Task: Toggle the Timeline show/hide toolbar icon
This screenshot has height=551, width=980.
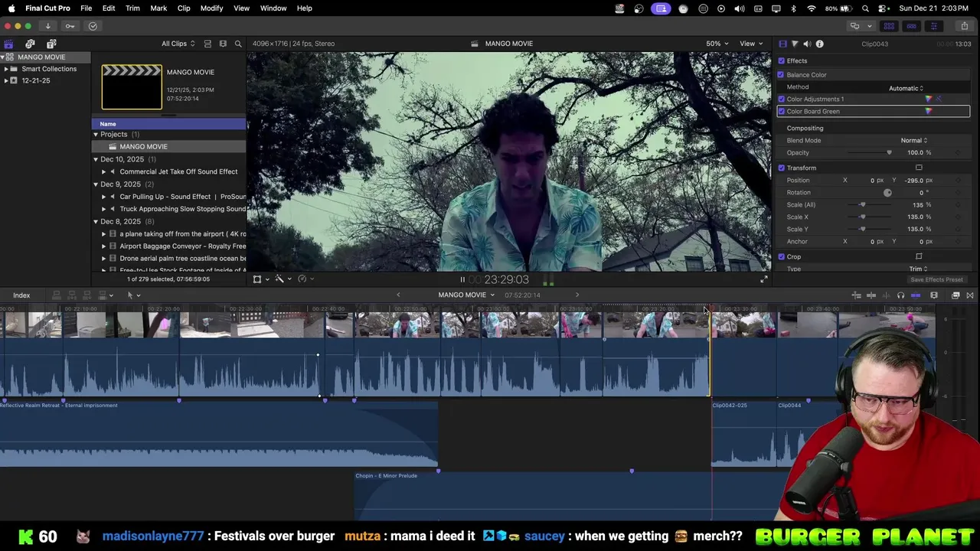Action: (x=911, y=26)
